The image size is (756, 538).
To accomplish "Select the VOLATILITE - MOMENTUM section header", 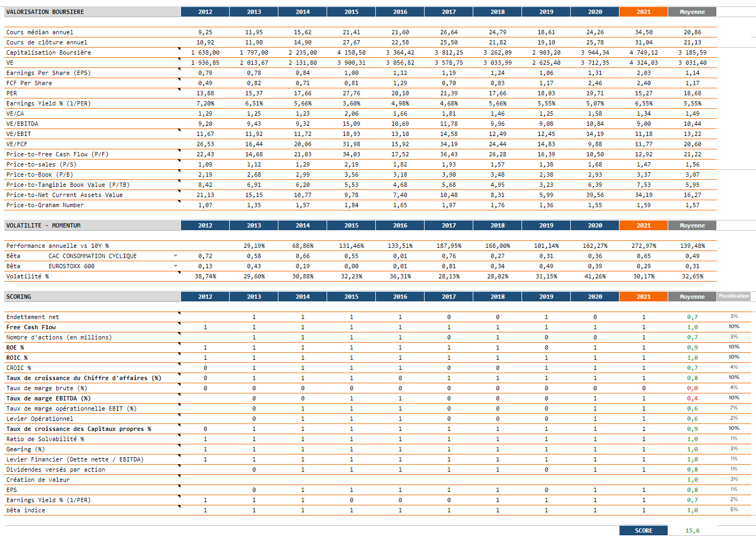I will coord(92,225).
